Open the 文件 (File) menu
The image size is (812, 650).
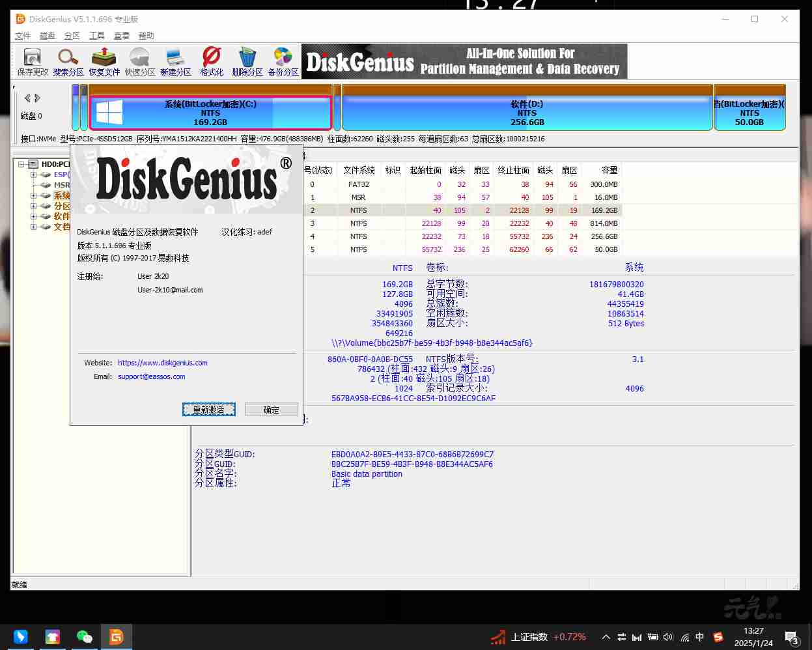point(23,36)
